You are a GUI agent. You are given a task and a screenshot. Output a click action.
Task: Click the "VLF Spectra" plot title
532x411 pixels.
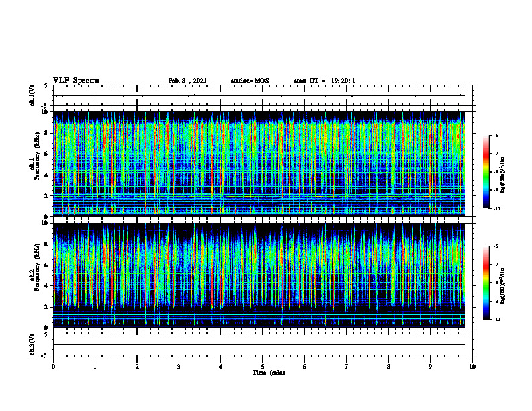pos(76,81)
